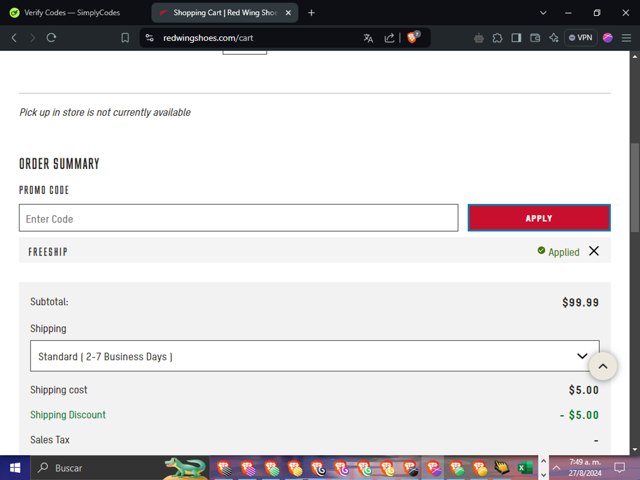
Task: Remove the FREESHIP promo code
Action: (594, 251)
